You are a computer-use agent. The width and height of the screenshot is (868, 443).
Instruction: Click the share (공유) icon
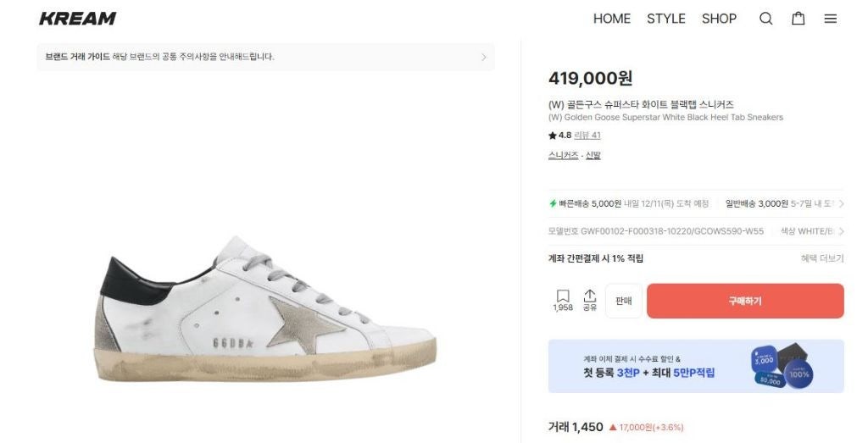(590, 296)
